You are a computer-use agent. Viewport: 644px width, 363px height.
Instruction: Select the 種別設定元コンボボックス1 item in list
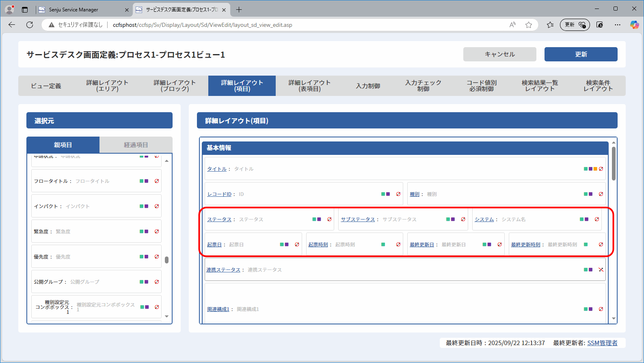coord(96,307)
